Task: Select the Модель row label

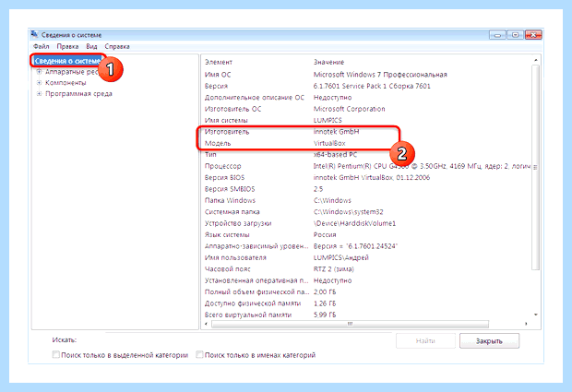Action: (218, 143)
